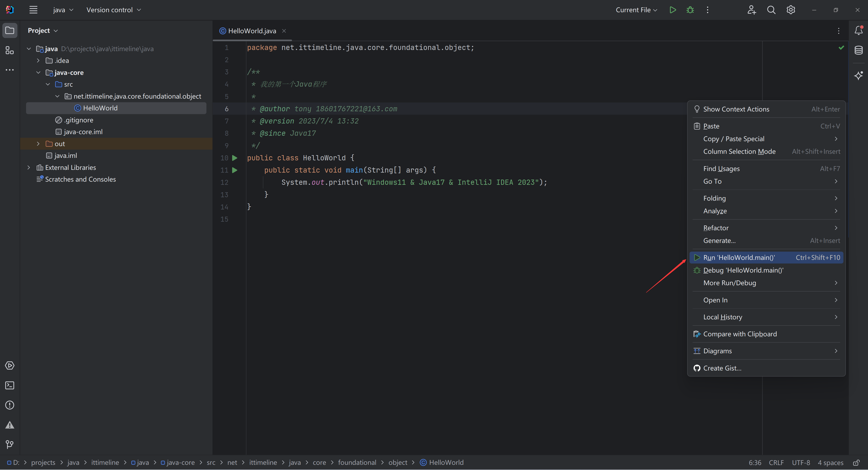Viewport: 868px width, 470px height.
Task: Select Scratches and Consoles node
Action: pyautogui.click(x=76, y=179)
